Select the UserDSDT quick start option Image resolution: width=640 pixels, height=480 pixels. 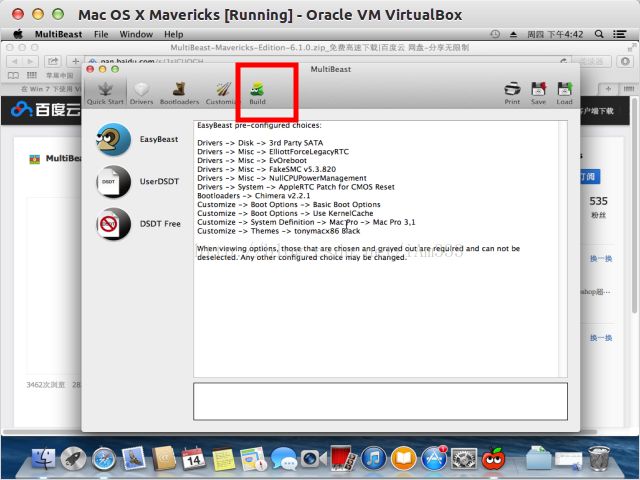pyautogui.click(x=138, y=182)
